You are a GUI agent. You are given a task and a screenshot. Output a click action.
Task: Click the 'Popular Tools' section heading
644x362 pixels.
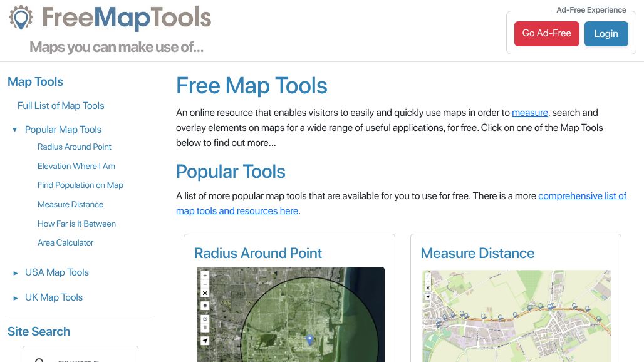tap(231, 172)
